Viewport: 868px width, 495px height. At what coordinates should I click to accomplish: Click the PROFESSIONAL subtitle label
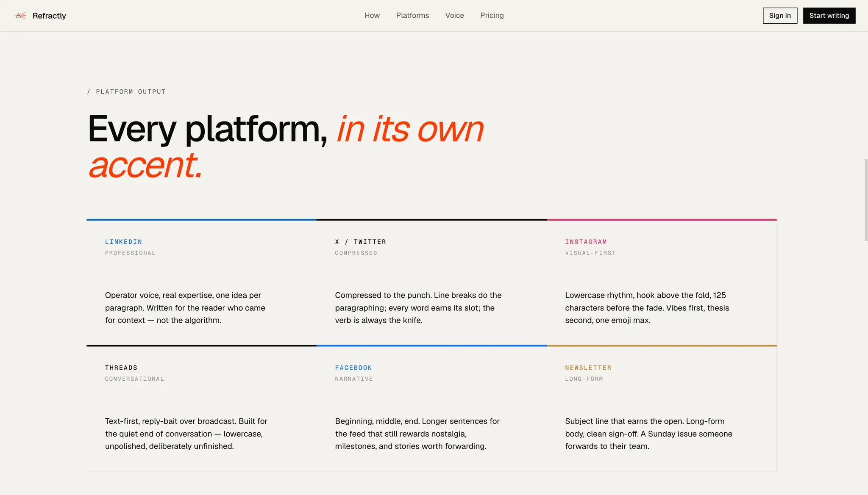point(130,253)
